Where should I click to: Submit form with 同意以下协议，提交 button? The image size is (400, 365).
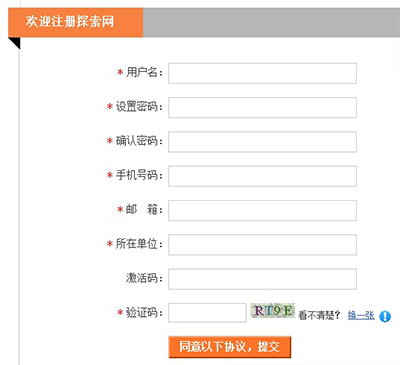tap(230, 347)
